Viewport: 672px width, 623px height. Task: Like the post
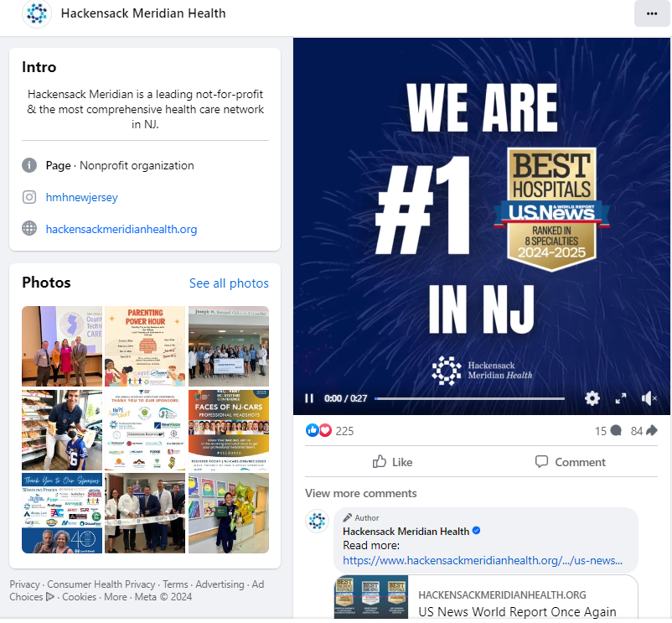393,462
